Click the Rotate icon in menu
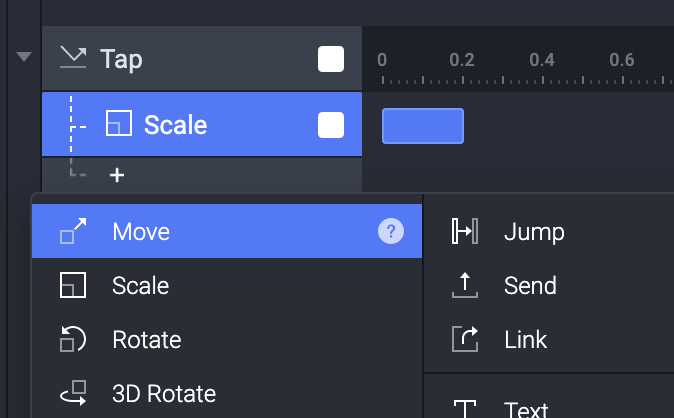The image size is (674, 418). pyautogui.click(x=73, y=339)
